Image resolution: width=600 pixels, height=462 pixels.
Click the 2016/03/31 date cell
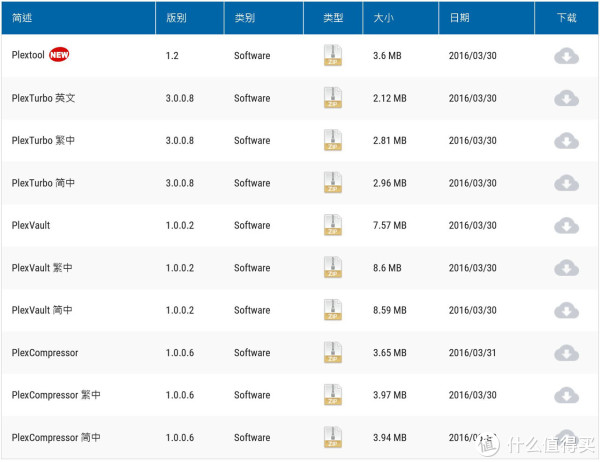472,353
